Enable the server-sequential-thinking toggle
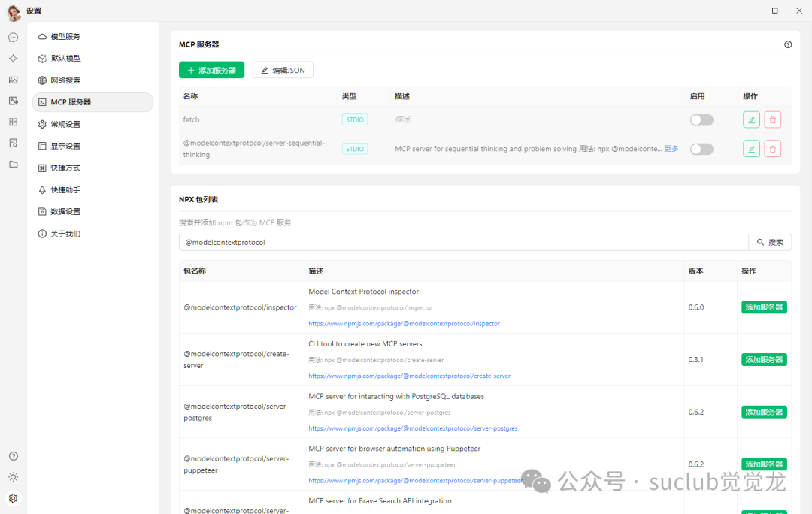 pos(701,149)
